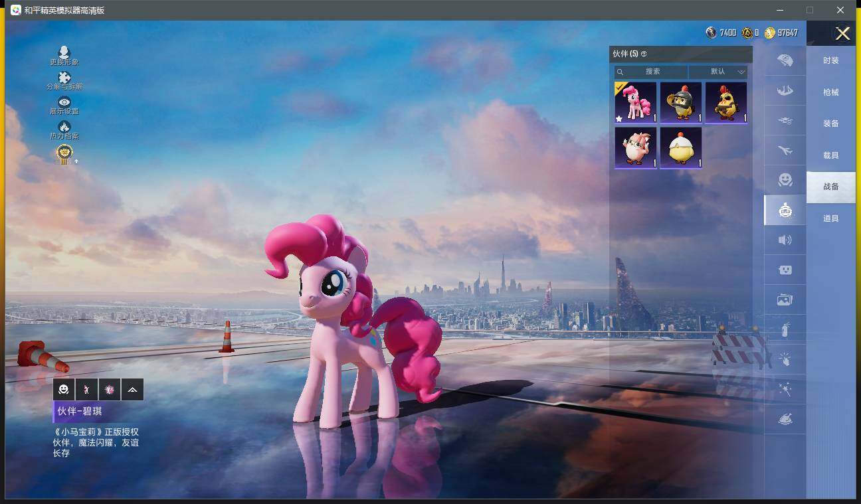Open the 默认 sort dropdown
The height and width of the screenshot is (504, 861).
coord(718,72)
